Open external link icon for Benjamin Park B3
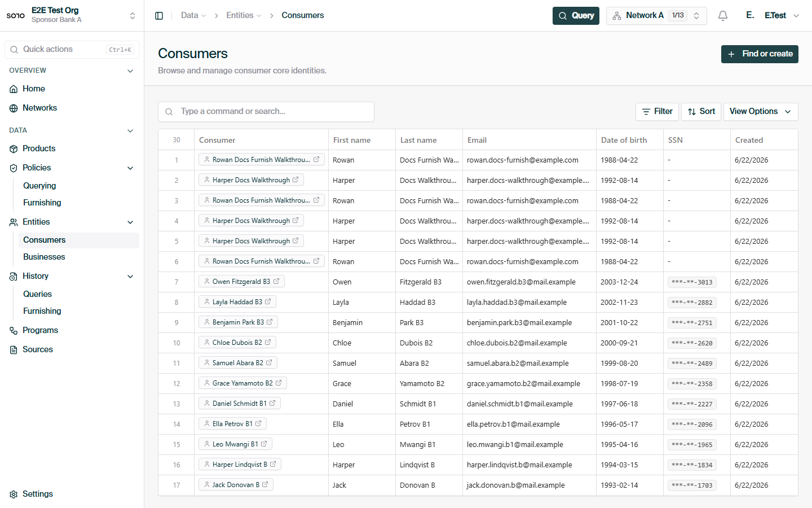The height and width of the screenshot is (508, 812). point(270,322)
